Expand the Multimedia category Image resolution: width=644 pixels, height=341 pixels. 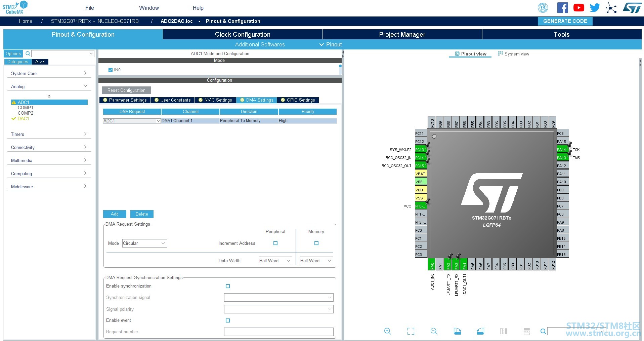coord(49,160)
